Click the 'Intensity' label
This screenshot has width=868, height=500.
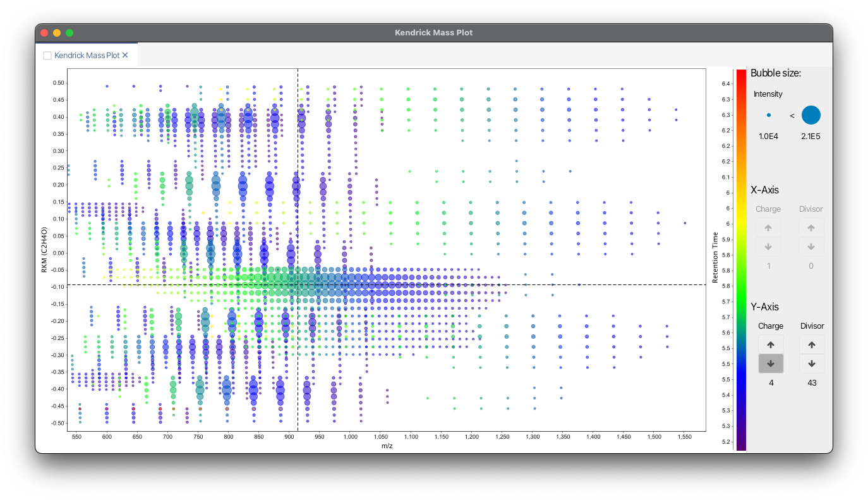pos(768,94)
